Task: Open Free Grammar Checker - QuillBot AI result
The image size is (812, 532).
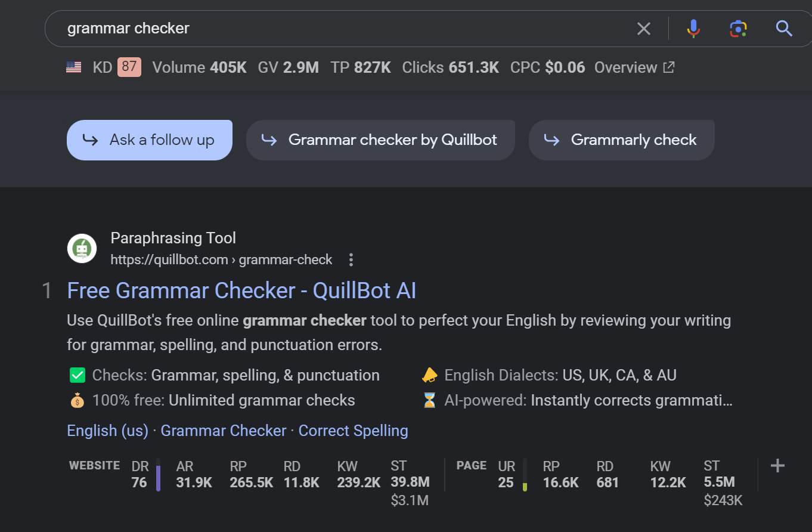Action: point(241,290)
